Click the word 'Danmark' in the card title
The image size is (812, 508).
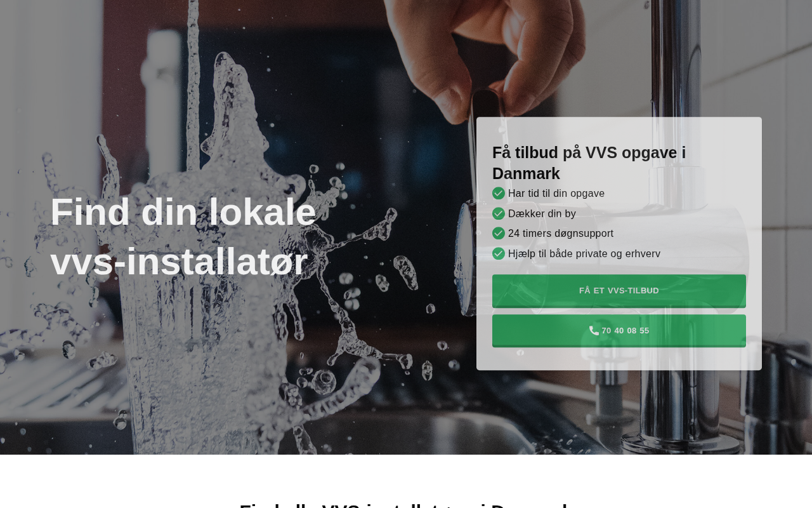[526, 173]
